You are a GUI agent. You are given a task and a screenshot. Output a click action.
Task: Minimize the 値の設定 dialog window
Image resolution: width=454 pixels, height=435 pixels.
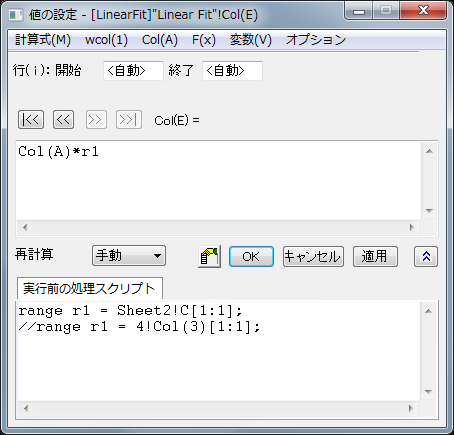click(x=359, y=11)
